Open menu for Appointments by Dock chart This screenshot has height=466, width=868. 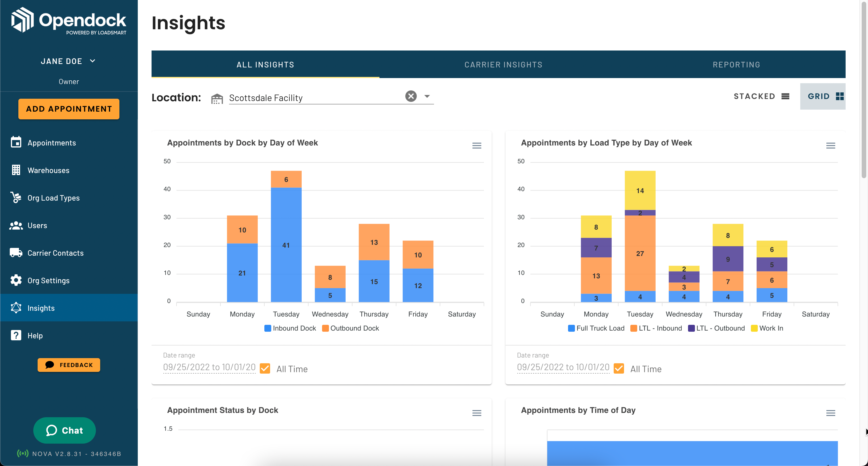(x=476, y=145)
